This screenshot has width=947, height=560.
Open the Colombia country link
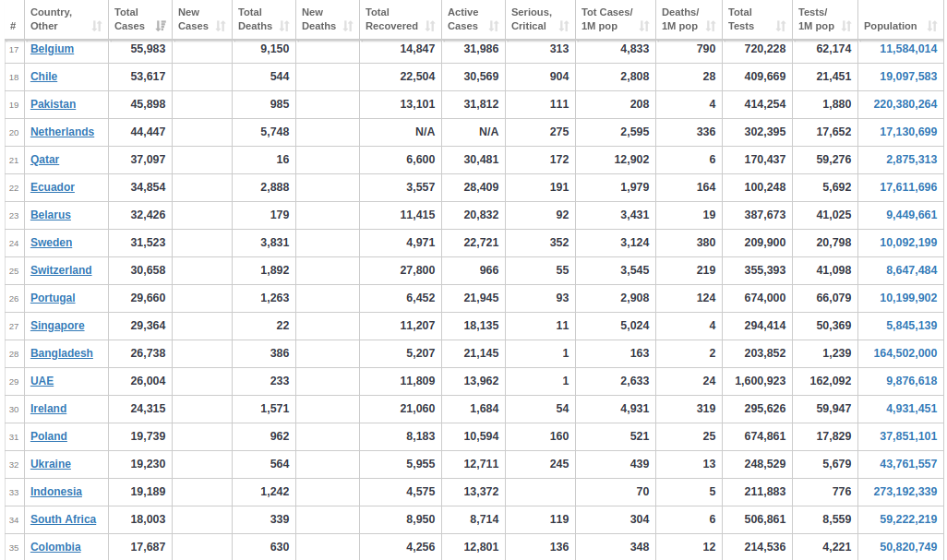point(55,547)
